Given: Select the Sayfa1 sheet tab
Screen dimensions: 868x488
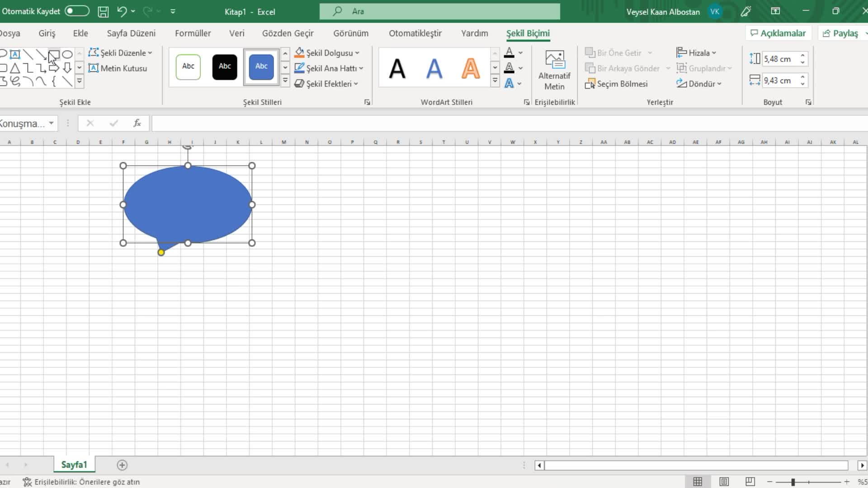Looking at the screenshot, I should 74,465.
